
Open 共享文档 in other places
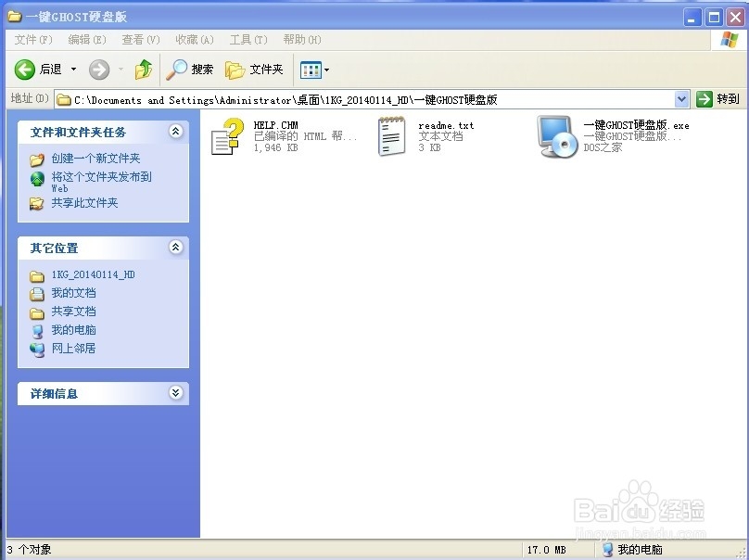click(73, 312)
